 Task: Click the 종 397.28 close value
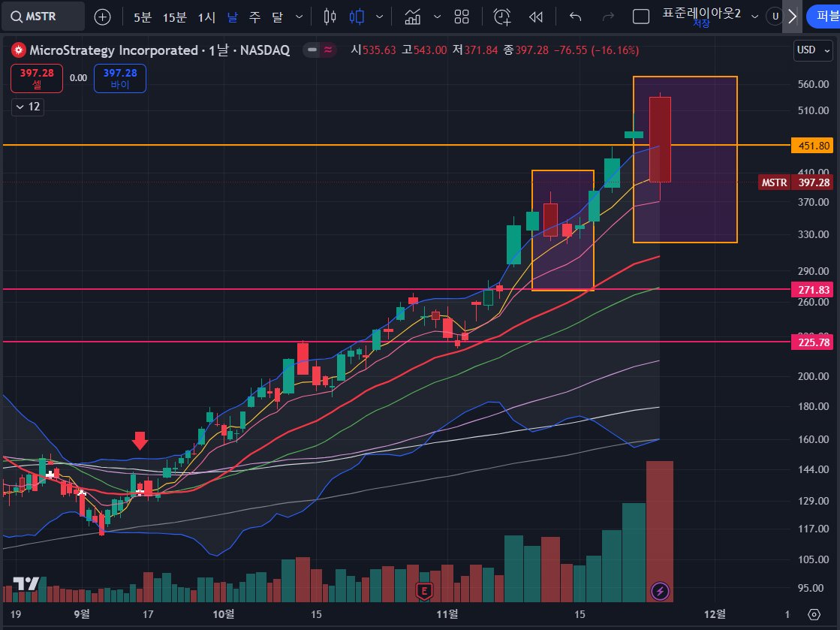[x=526, y=50]
